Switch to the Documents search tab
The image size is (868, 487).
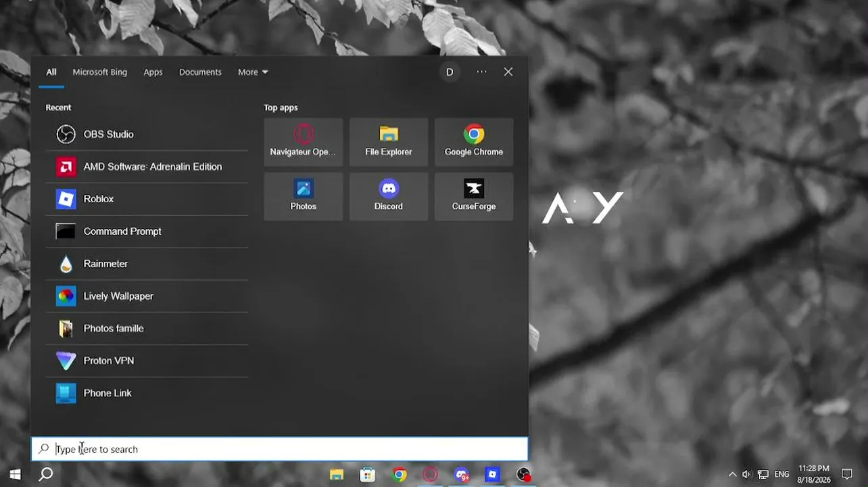click(x=200, y=72)
